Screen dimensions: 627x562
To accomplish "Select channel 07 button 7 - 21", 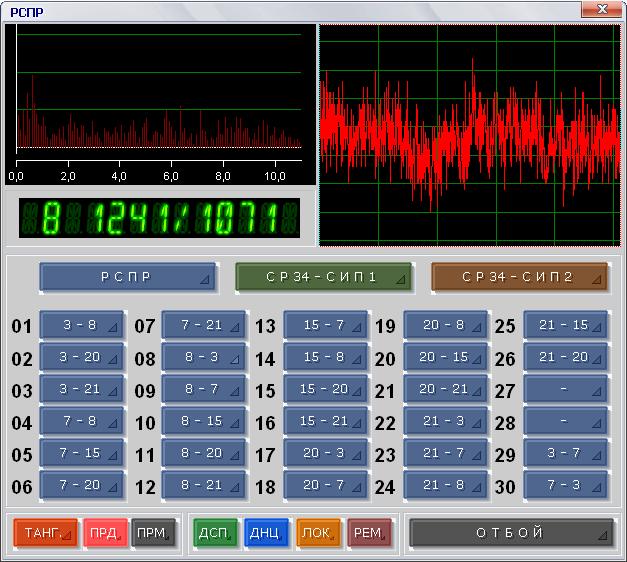I will [x=205, y=326].
